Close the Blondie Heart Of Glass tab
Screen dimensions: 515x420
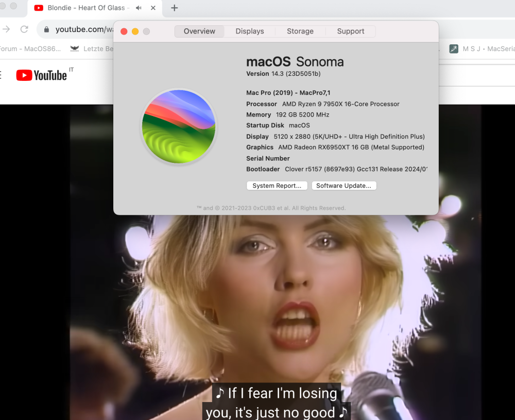153,8
